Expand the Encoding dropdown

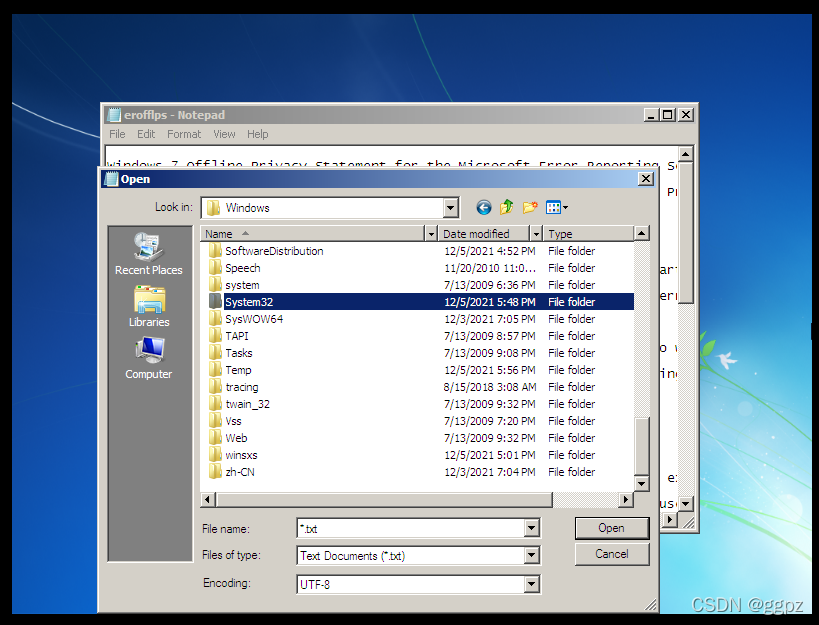(x=532, y=584)
